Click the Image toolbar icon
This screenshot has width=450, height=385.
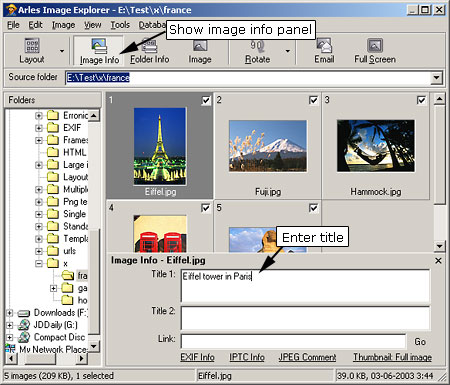(200, 51)
